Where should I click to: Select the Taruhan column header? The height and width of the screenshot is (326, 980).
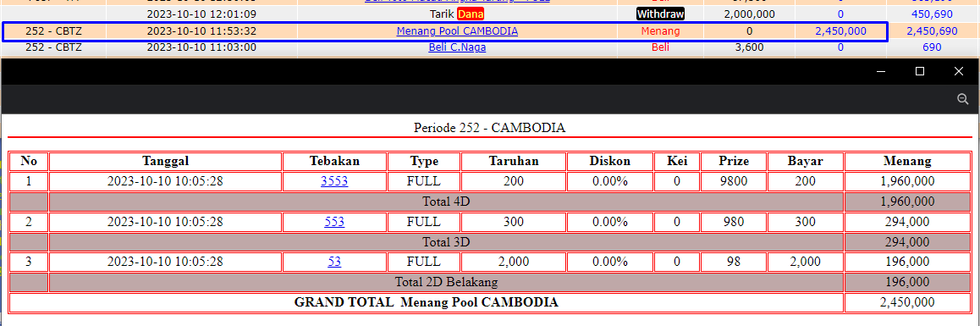[x=514, y=161]
